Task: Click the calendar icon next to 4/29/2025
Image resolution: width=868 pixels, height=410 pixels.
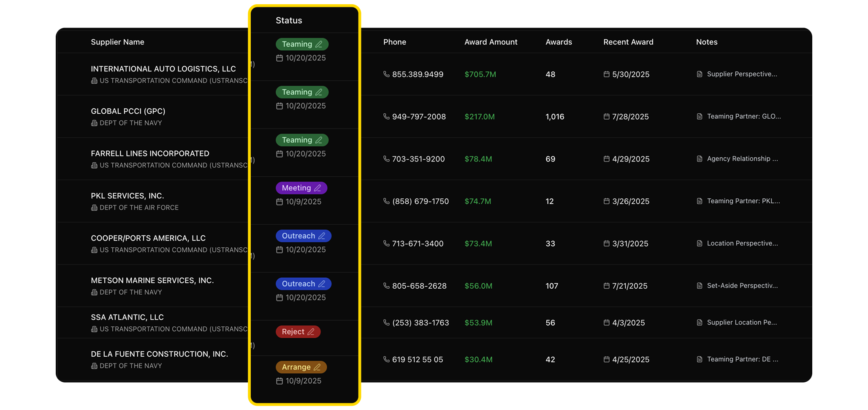Action: pyautogui.click(x=607, y=159)
